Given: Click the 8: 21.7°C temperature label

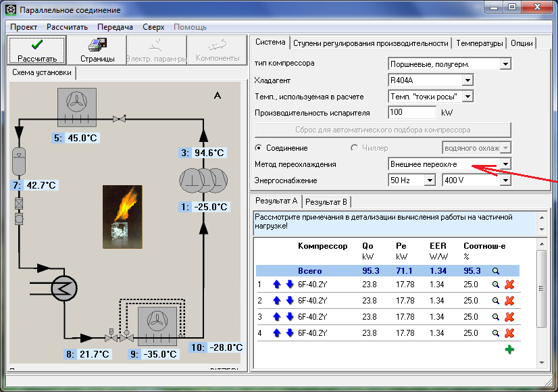Looking at the screenshot, I should pyautogui.click(x=88, y=354).
